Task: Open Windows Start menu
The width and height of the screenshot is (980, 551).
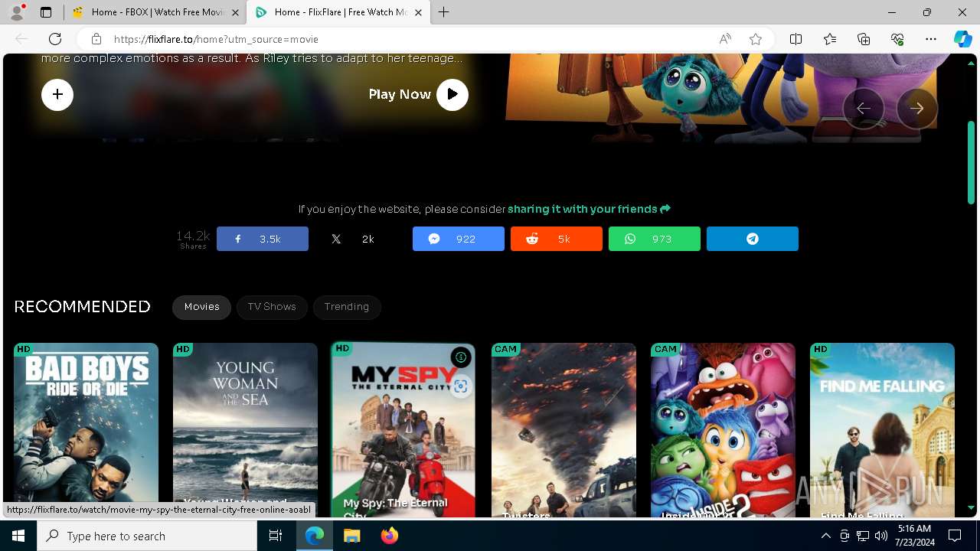Action: (x=18, y=536)
